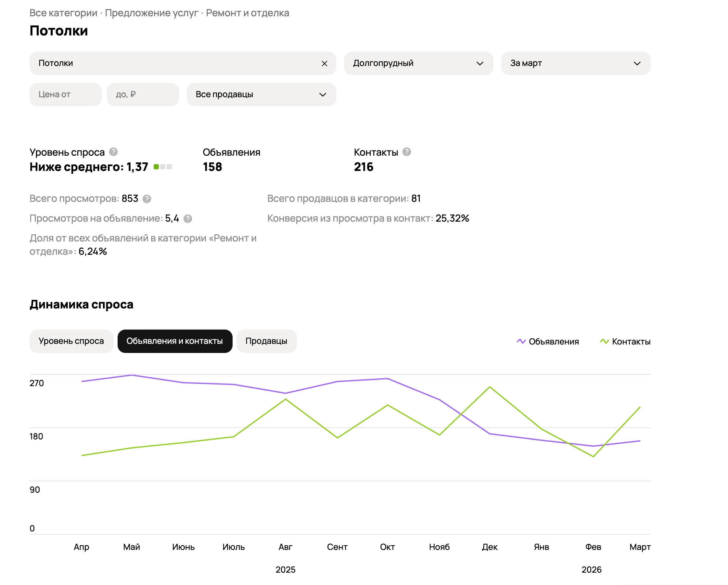728x585 pixels.
Task: Toggle Контакты series in chart legend
Action: (x=631, y=342)
